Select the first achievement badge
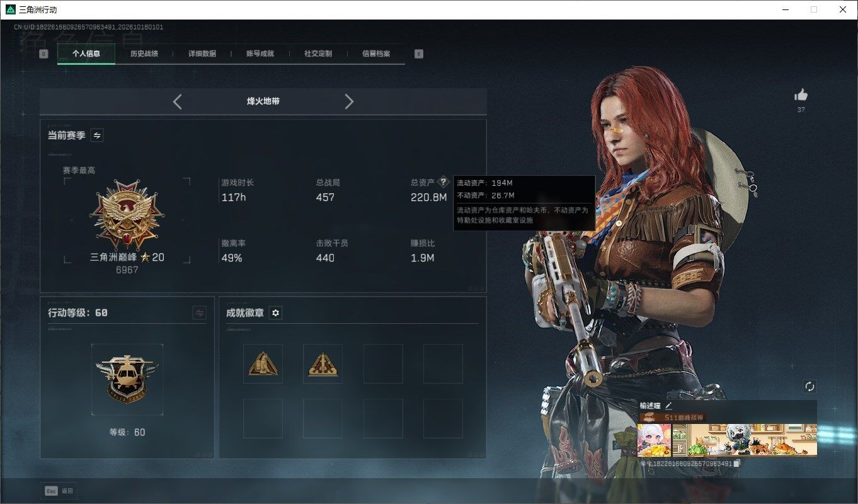The width and height of the screenshot is (858, 504). tap(263, 364)
